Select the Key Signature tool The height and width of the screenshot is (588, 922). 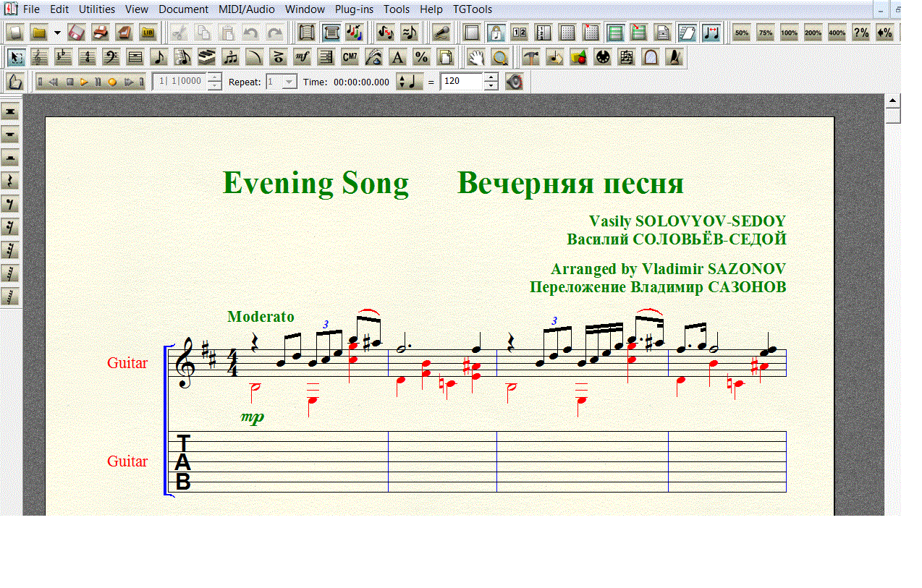click(64, 57)
